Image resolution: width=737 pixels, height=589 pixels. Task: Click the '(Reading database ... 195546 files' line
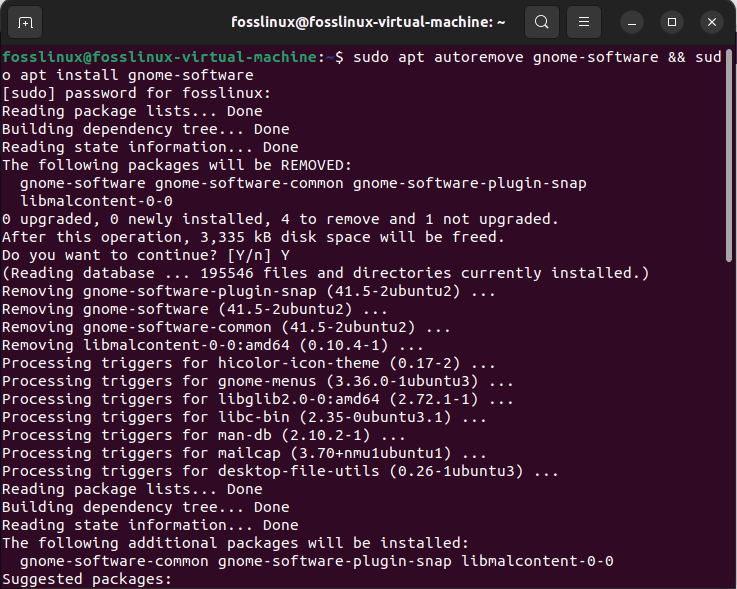[325, 273]
